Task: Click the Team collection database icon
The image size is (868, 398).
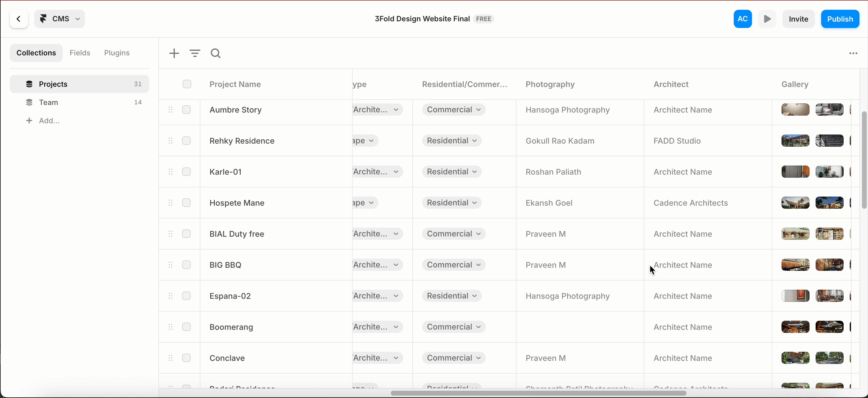Action: (x=29, y=102)
